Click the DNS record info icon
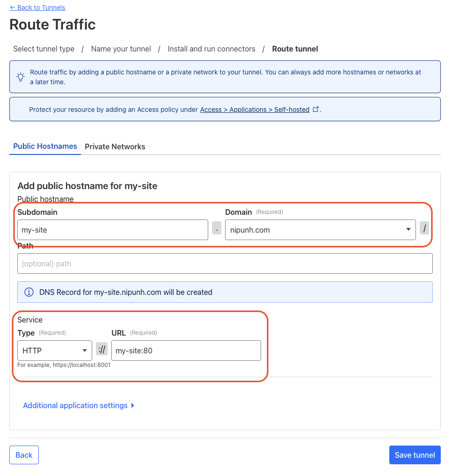The height and width of the screenshot is (476, 452). pyautogui.click(x=29, y=292)
